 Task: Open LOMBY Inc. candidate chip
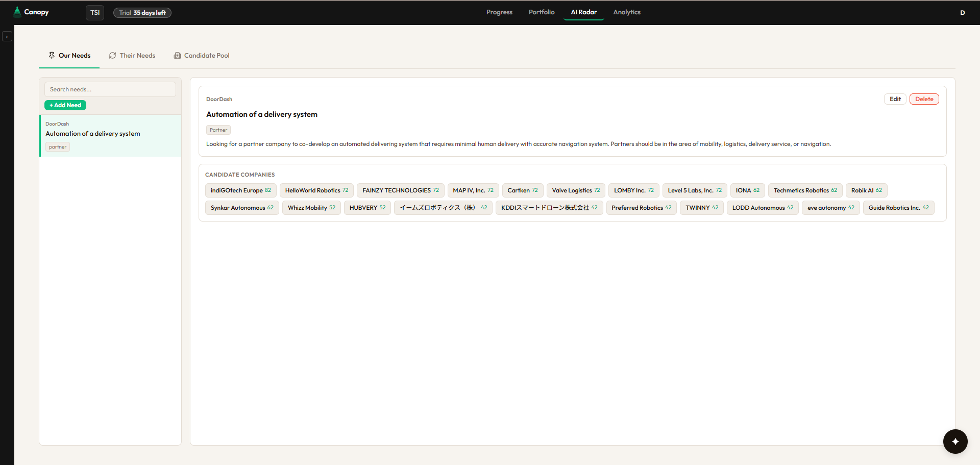[x=634, y=190]
